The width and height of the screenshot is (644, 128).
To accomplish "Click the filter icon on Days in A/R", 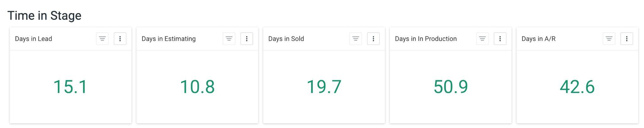I will point(609,39).
